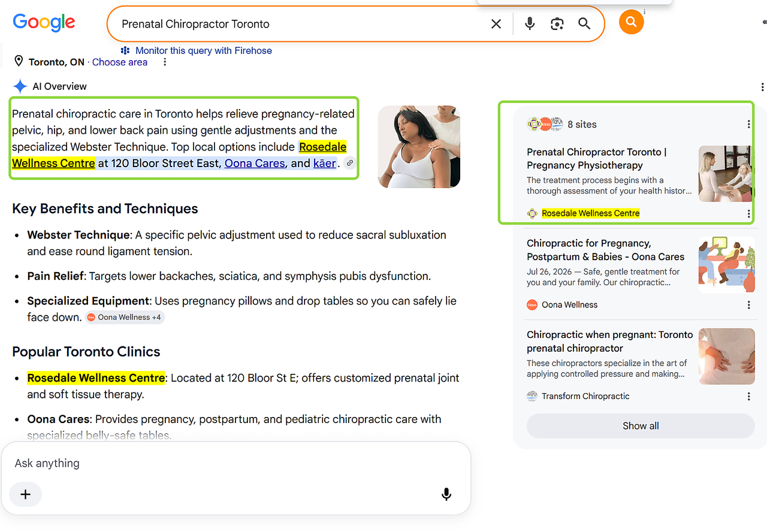This screenshot has height=532, width=767.
Task: Click the stacked site favicons beside 8 sites
Action: point(545,124)
